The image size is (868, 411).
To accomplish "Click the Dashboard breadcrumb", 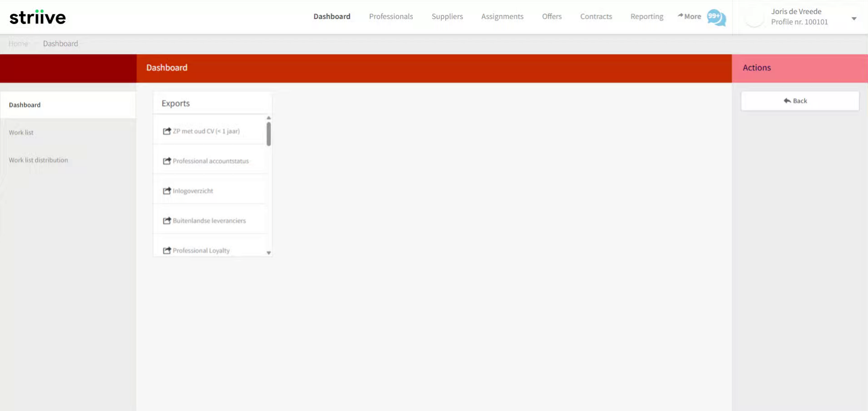I will click(x=61, y=43).
